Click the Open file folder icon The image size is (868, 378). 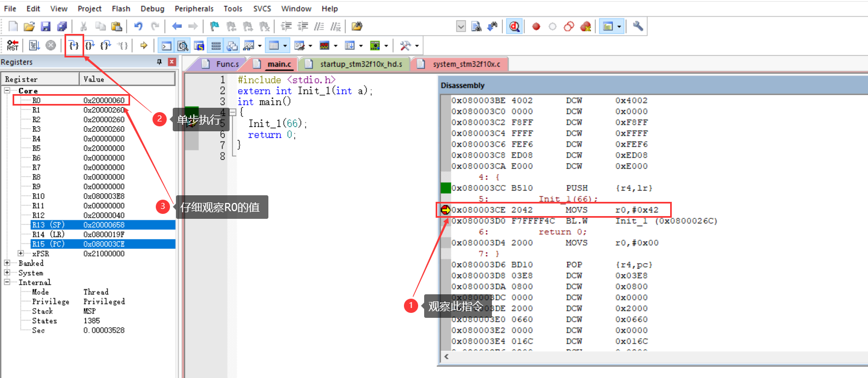[x=30, y=26]
